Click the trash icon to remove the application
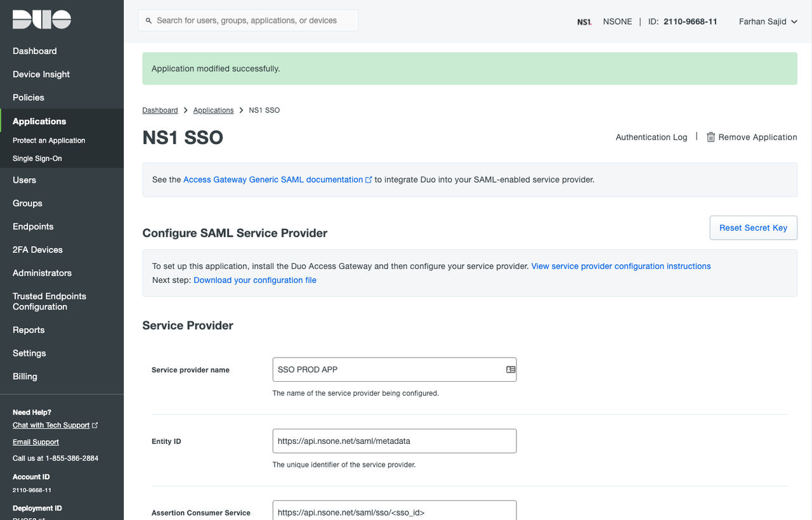The width and height of the screenshot is (812, 520). (x=711, y=137)
